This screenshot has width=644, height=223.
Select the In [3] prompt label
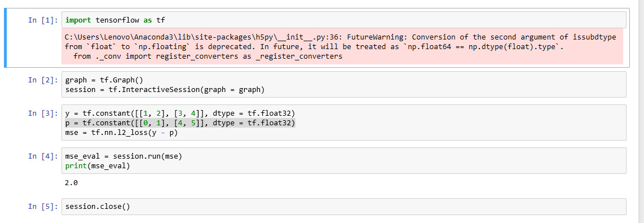[43, 113]
